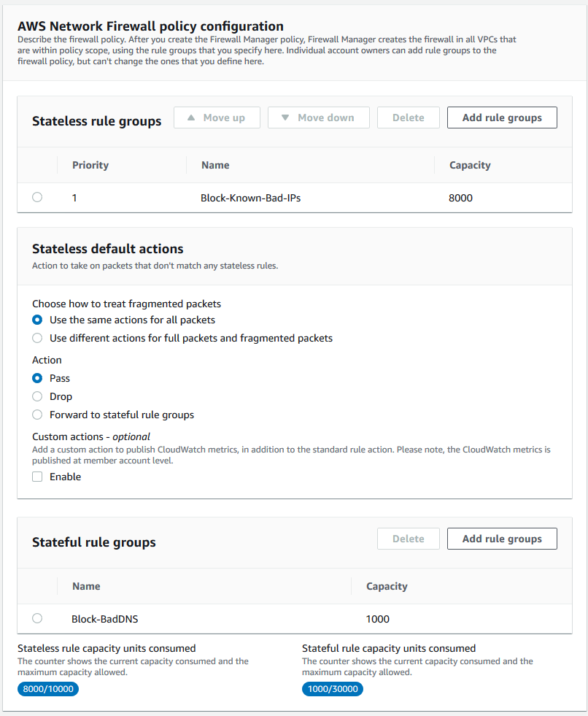The height and width of the screenshot is (716, 588).
Task: Click the Priority column header
Action: (90, 165)
